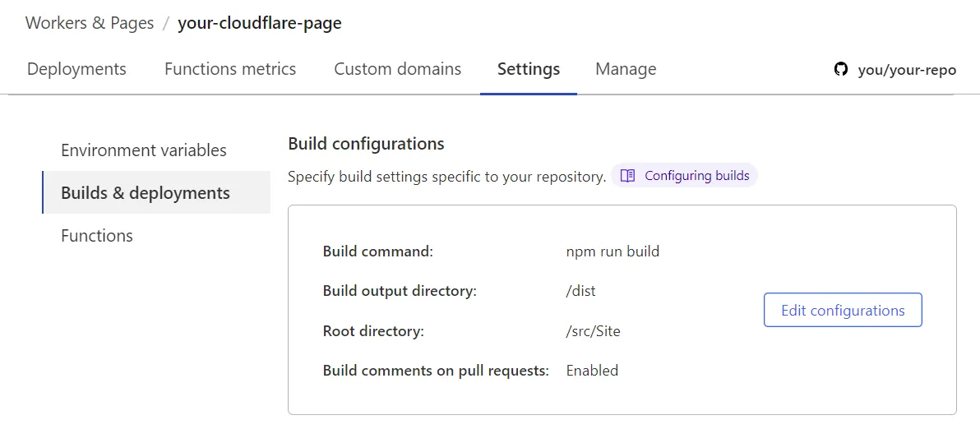
Task: Open the Functions sidebar section
Action: click(97, 236)
